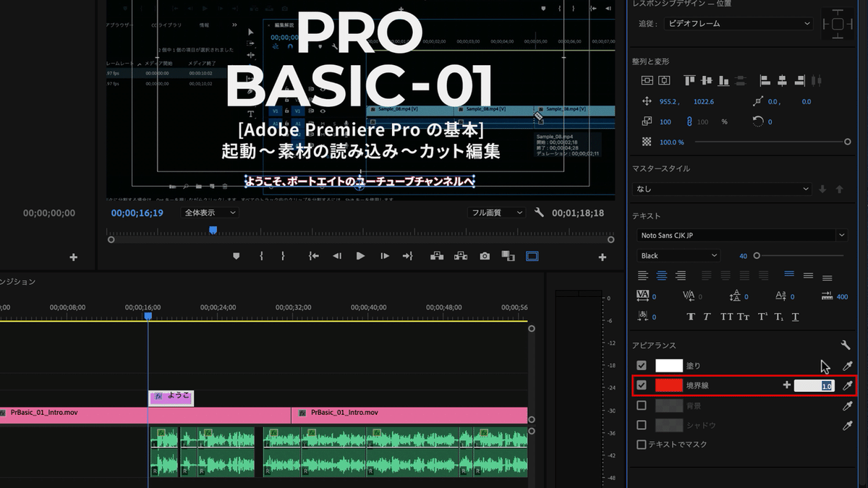Go to In point button

pos(313,256)
